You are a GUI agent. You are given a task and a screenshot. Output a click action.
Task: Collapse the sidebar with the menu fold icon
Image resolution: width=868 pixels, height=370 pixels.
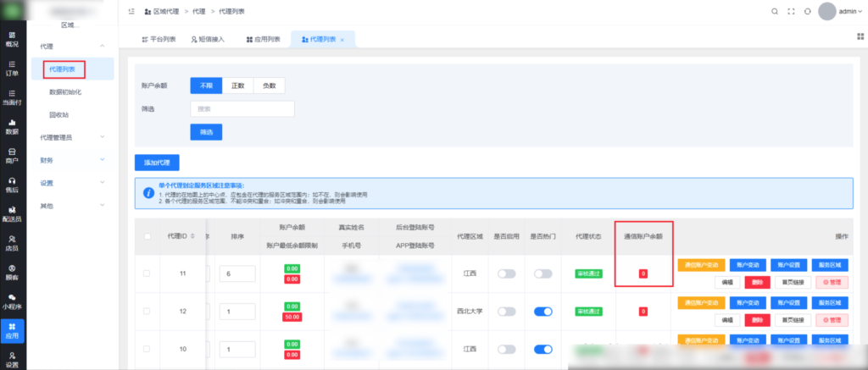131,11
